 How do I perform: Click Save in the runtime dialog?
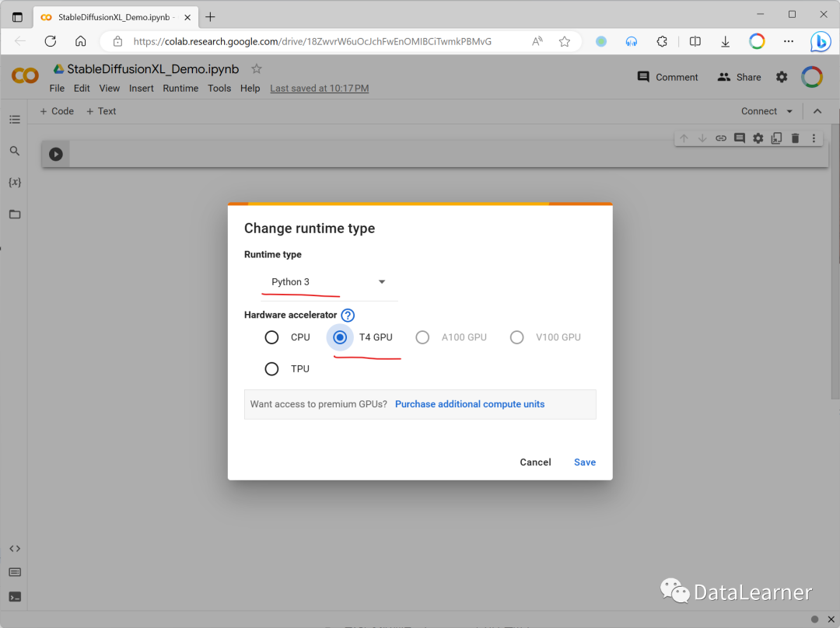585,462
